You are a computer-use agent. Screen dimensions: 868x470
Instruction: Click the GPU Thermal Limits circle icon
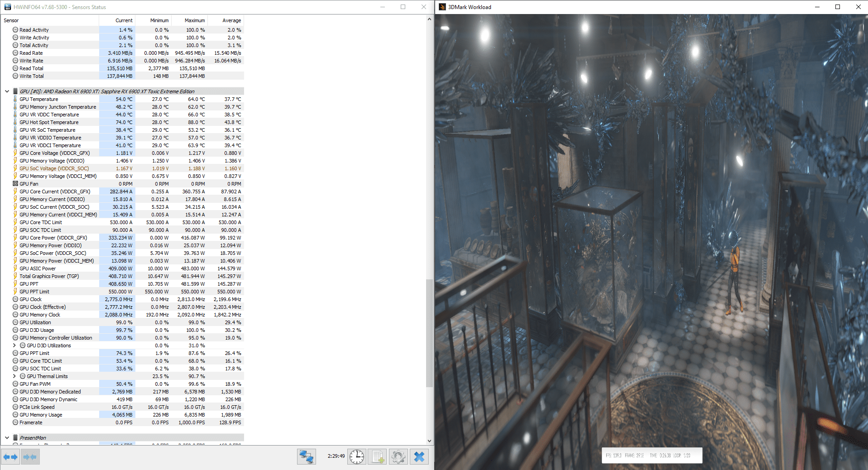pyautogui.click(x=23, y=376)
